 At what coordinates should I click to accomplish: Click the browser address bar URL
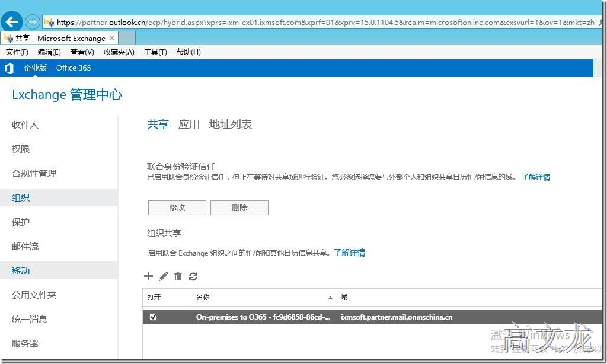(325, 22)
